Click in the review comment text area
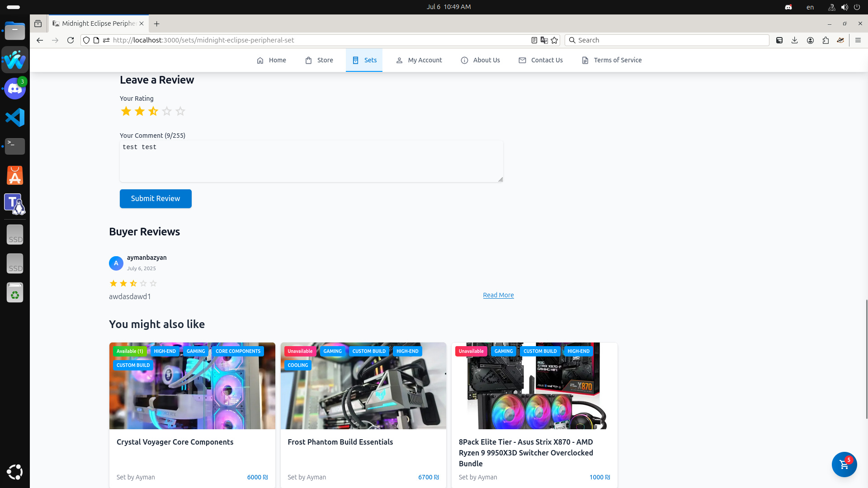The height and width of the screenshot is (488, 868). tap(311, 161)
